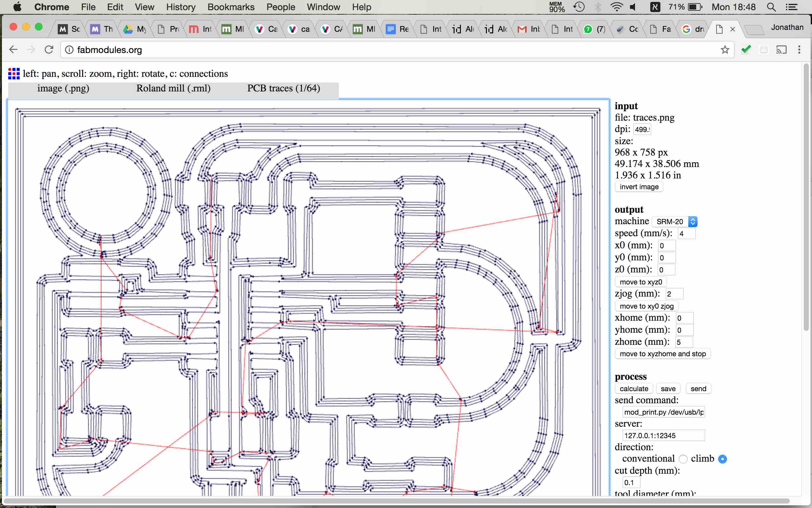Screen dimensions: 812x508
Task: Select the conventional direction radio button
Action: click(x=683, y=459)
